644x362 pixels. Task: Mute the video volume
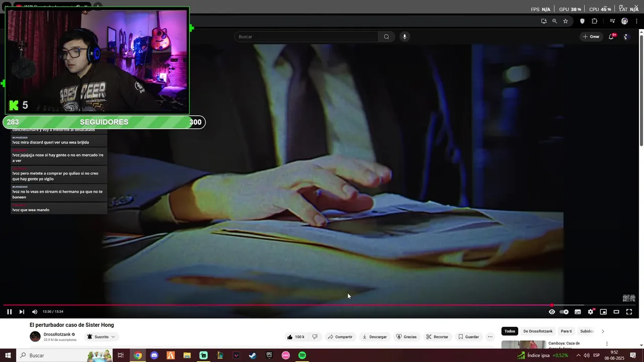[35, 312]
